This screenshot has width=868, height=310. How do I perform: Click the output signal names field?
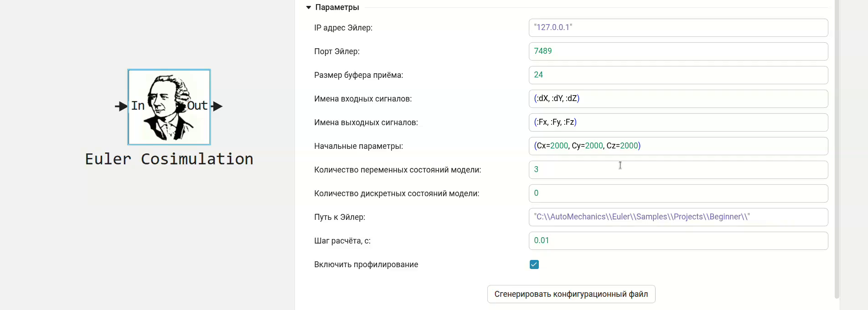coord(678,122)
